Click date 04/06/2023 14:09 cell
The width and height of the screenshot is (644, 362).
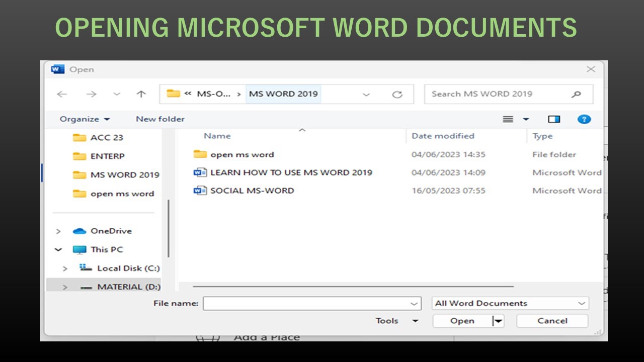(x=448, y=172)
